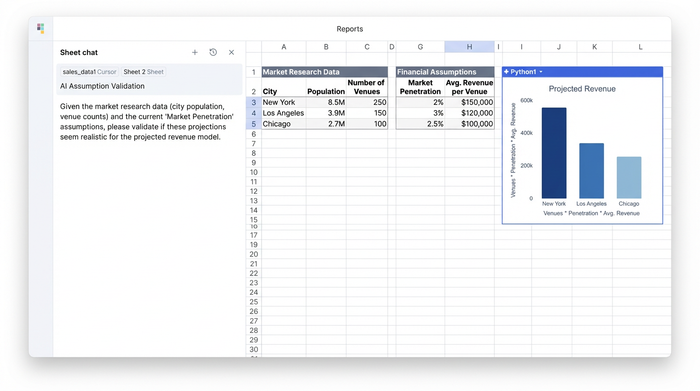This screenshot has width=700, height=391.
Task: Select column J header
Action: (x=558, y=47)
